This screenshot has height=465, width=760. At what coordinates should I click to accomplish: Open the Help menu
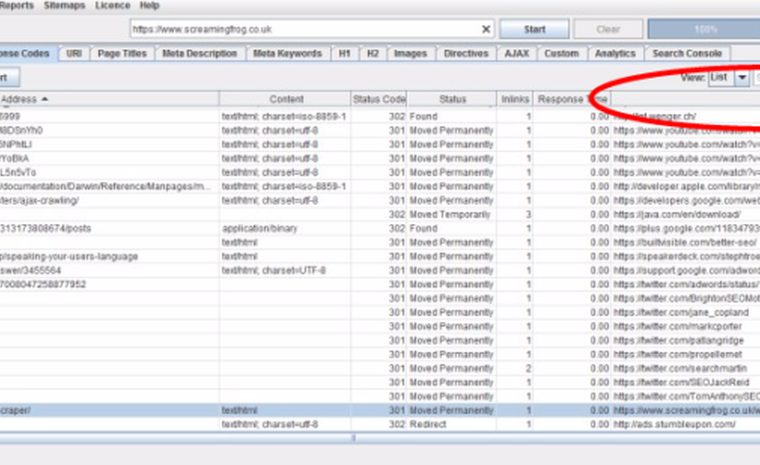point(149,5)
